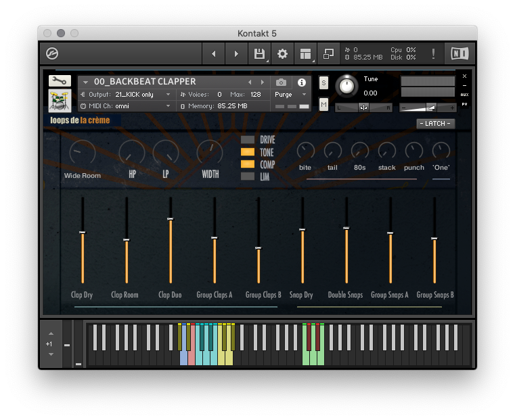The height and width of the screenshot is (420, 515).
Task: Click the Tune value 0.00
Action: (370, 93)
